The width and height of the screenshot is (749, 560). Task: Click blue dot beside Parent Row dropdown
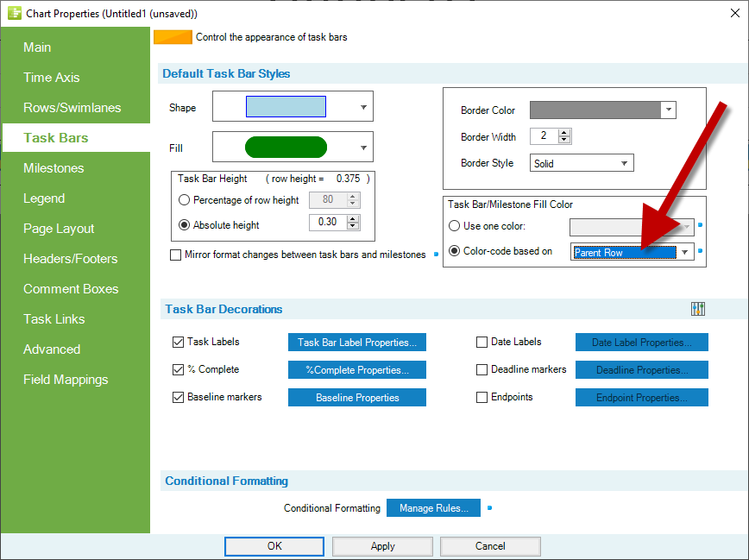pyautogui.click(x=701, y=250)
